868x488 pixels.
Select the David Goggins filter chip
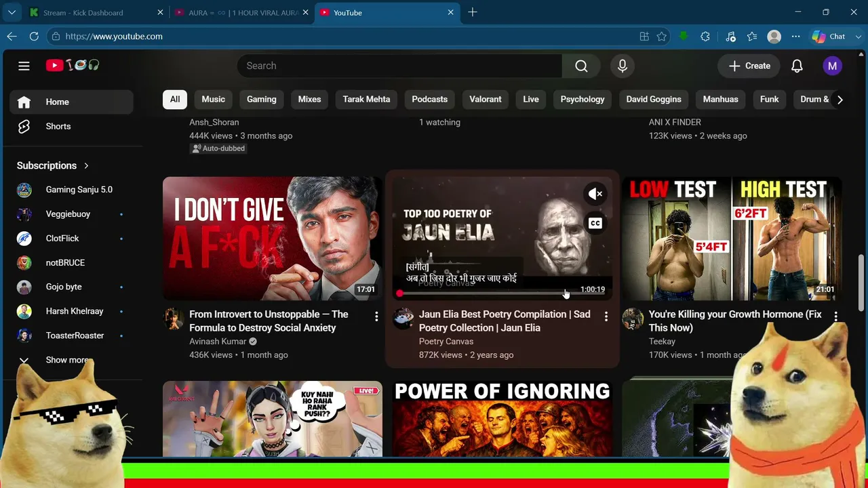(x=654, y=100)
